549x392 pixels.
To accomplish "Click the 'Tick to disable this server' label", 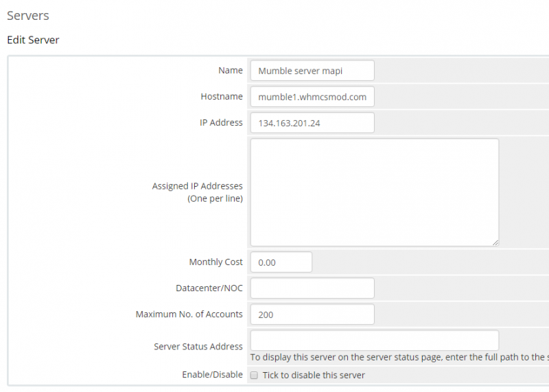I will pyautogui.click(x=314, y=376).
